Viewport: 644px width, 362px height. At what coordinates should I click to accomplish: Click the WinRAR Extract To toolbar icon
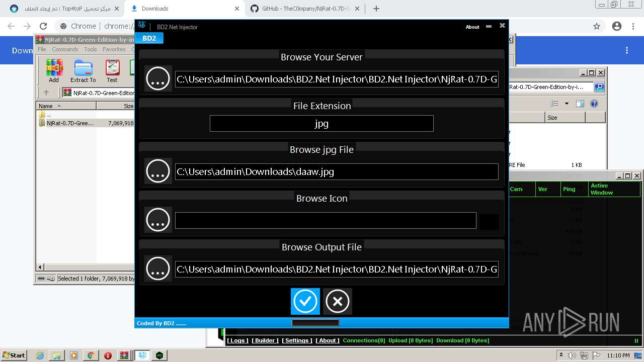83,71
